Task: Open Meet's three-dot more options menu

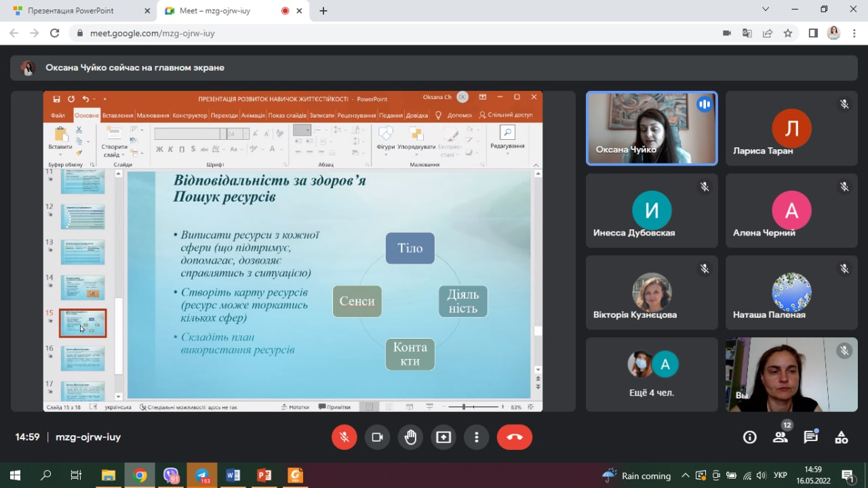Action: tap(477, 437)
